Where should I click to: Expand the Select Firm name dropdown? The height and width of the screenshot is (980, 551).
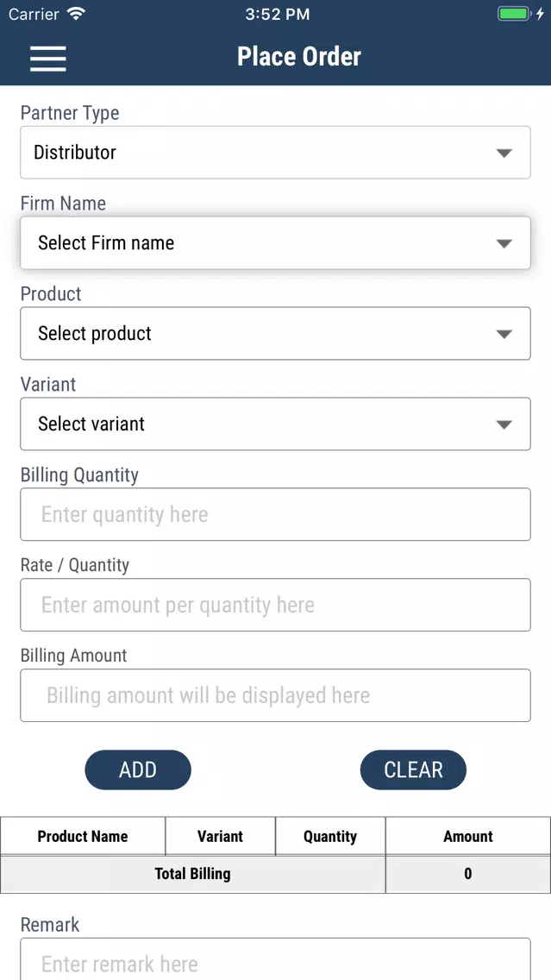[x=276, y=243]
